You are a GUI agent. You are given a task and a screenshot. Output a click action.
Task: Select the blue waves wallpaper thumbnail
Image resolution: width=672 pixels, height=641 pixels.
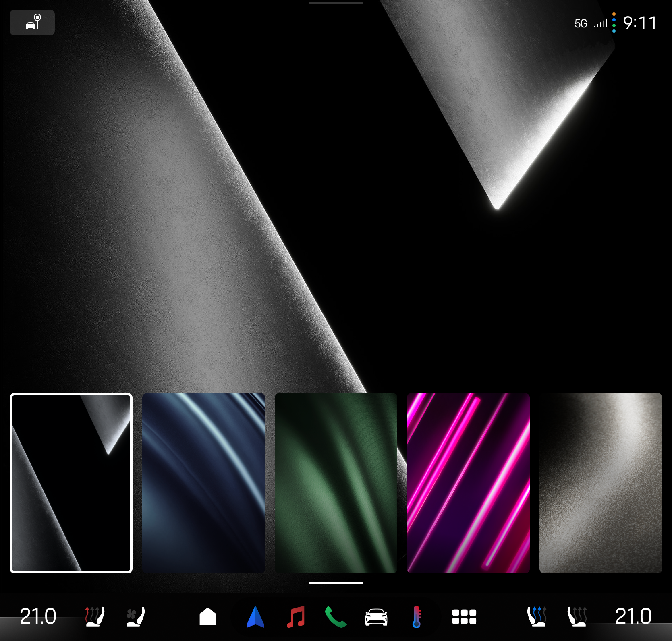pyautogui.click(x=203, y=483)
